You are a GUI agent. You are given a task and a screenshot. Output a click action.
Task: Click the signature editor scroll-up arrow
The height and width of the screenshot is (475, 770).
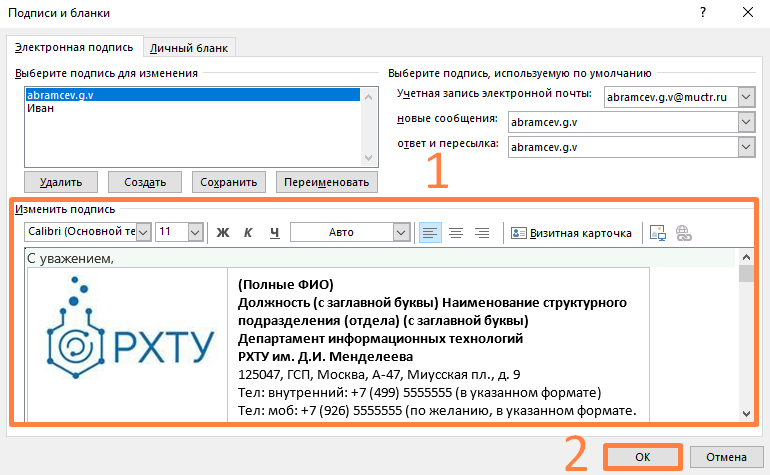(x=746, y=257)
